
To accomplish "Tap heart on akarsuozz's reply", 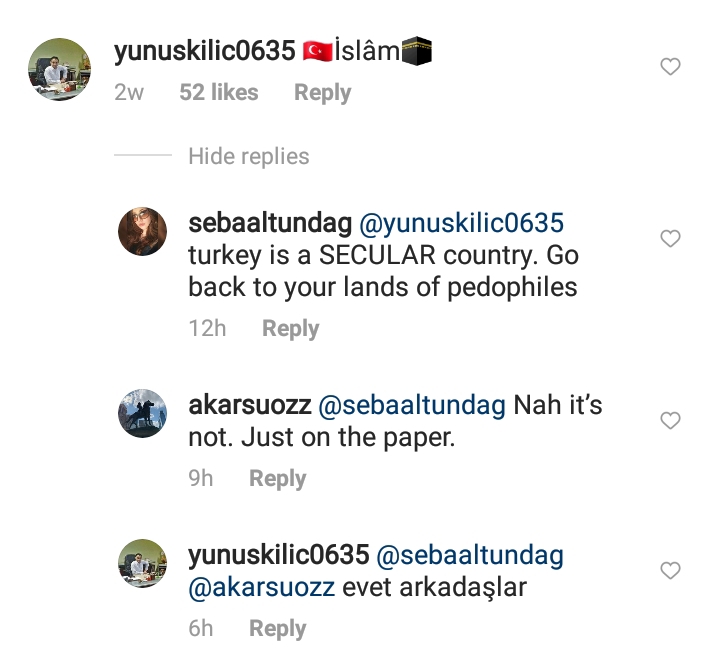I will click(671, 421).
